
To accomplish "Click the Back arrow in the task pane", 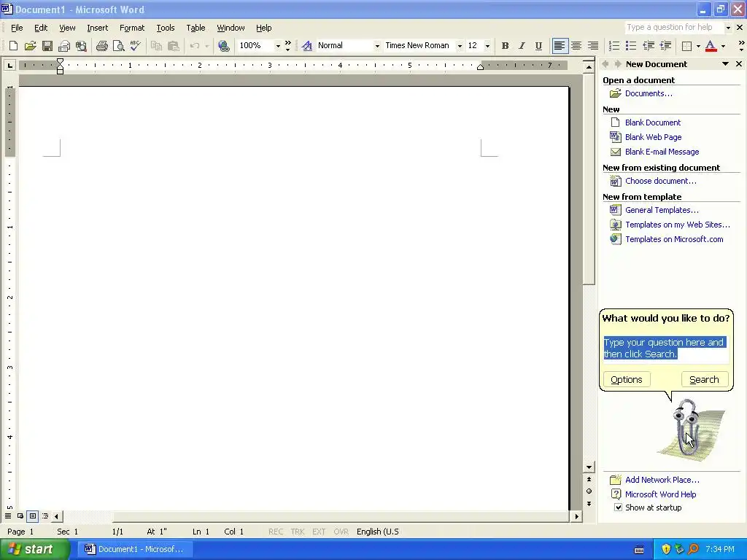I will click(x=605, y=64).
